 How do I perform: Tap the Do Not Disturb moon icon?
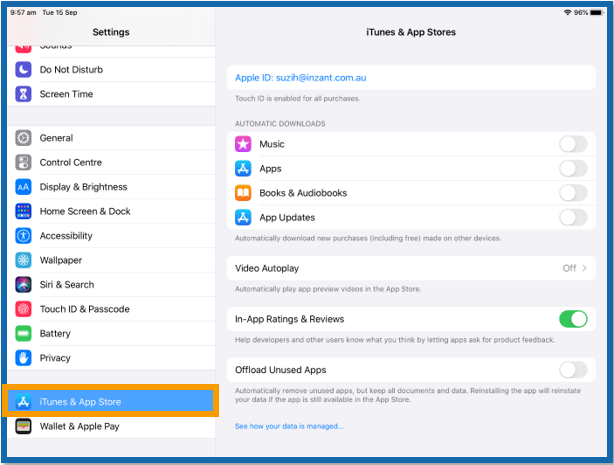coord(23,70)
